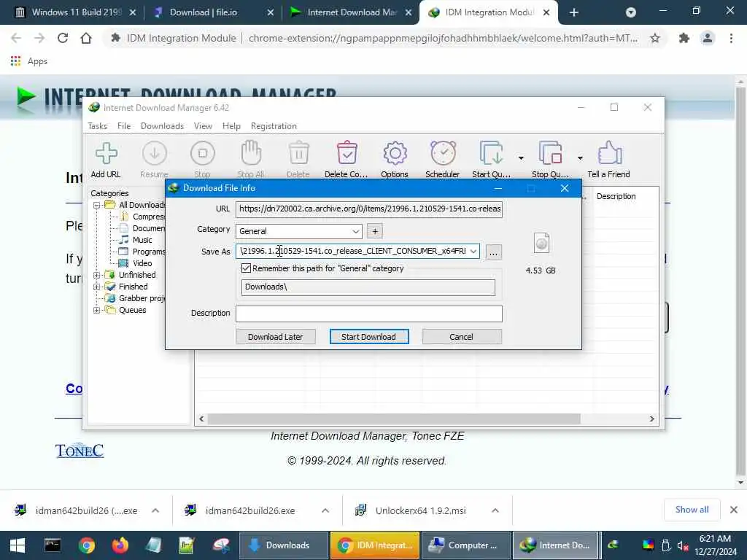Click the browser reload icon

[x=63, y=38]
